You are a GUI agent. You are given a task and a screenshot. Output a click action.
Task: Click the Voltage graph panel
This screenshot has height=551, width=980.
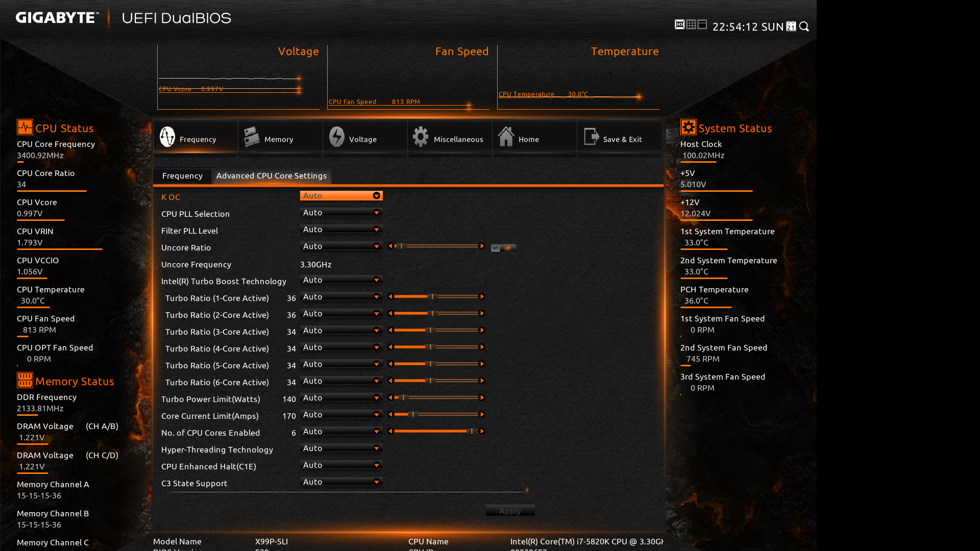(x=238, y=77)
